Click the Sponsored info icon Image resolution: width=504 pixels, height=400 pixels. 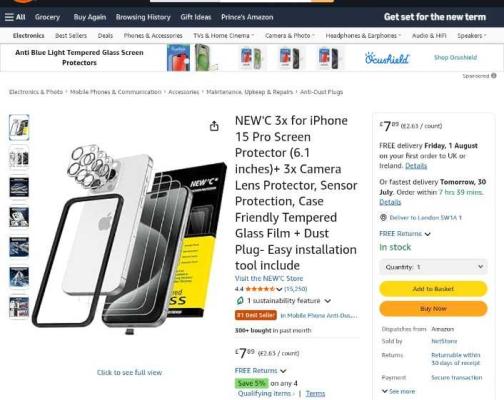click(494, 76)
